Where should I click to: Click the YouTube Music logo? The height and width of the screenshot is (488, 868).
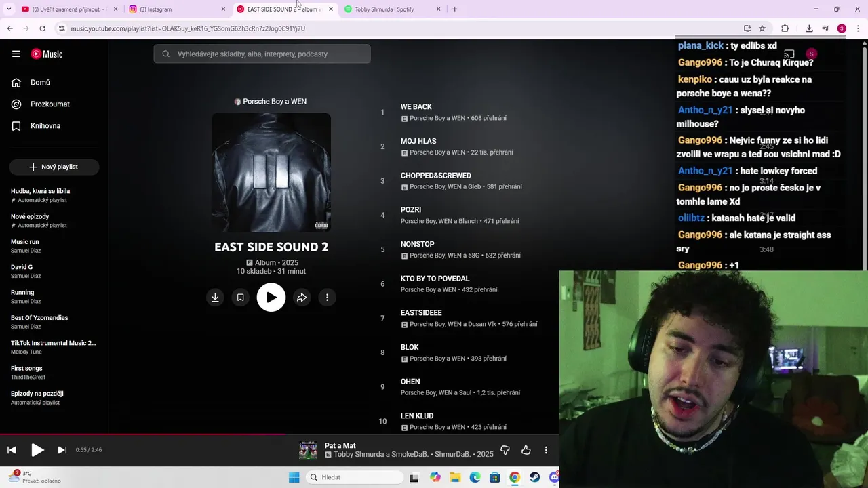47,54
